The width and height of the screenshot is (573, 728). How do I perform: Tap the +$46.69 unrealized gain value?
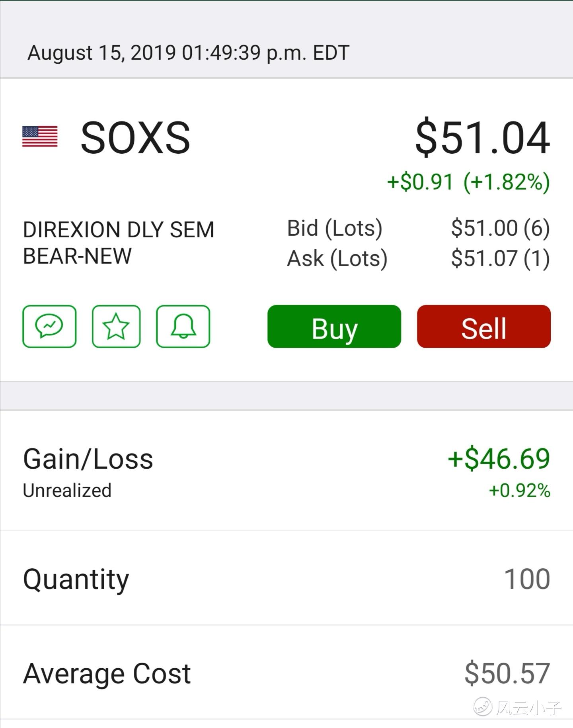point(499,459)
